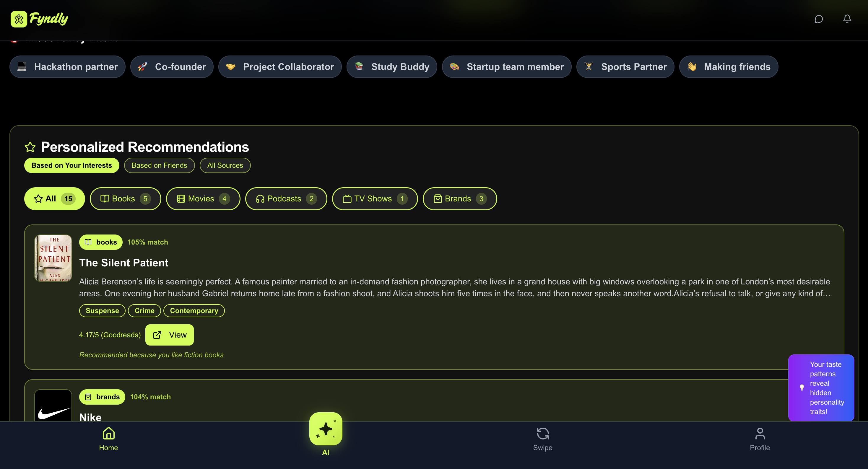The width and height of the screenshot is (868, 469).
Task: Switch to Based on Friends filter
Action: coord(159,165)
